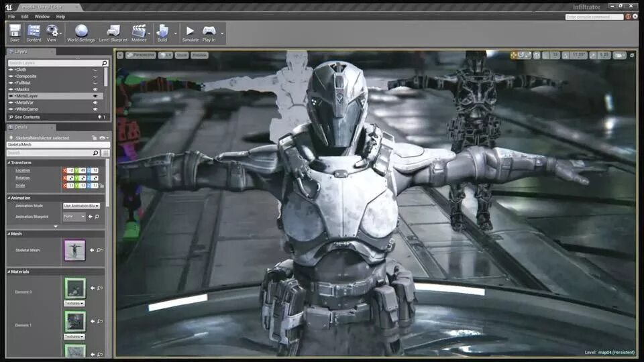Click the use-selected arrow for Skeletal Mesh
This screenshot has height=362, width=644.
pos(92,250)
